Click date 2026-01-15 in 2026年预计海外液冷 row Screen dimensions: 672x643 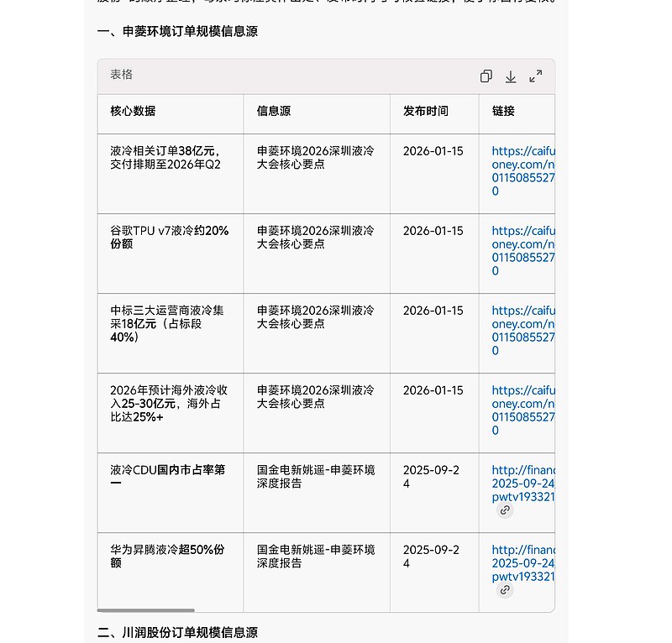coord(433,390)
